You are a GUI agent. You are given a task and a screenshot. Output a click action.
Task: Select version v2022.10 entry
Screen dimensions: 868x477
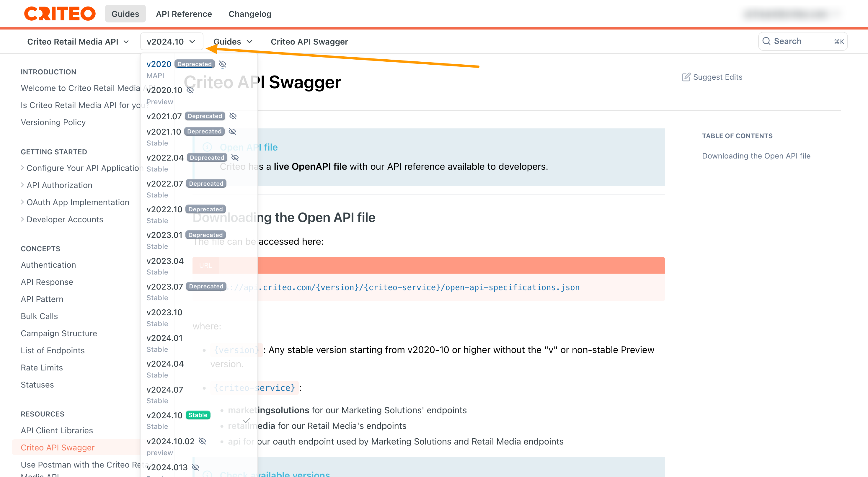[x=199, y=215]
